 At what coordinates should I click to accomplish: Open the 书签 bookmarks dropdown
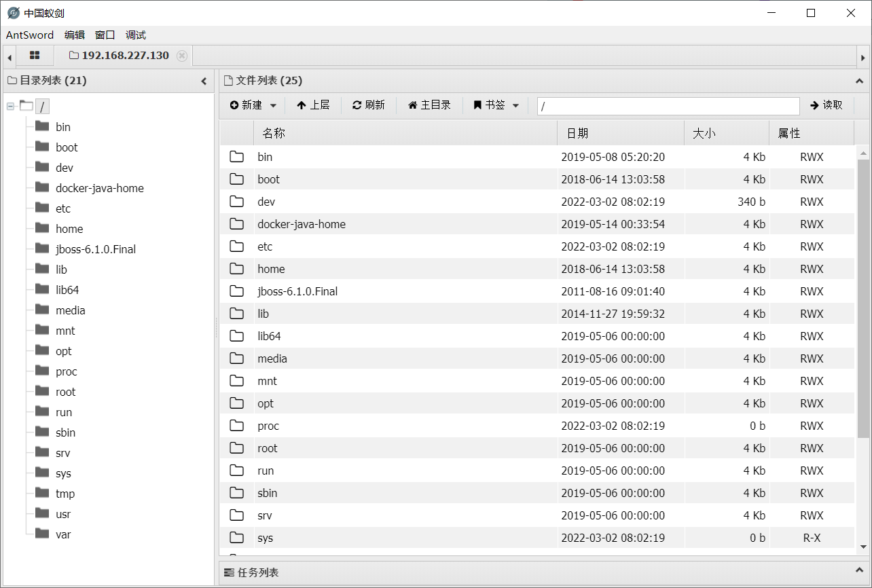click(496, 105)
